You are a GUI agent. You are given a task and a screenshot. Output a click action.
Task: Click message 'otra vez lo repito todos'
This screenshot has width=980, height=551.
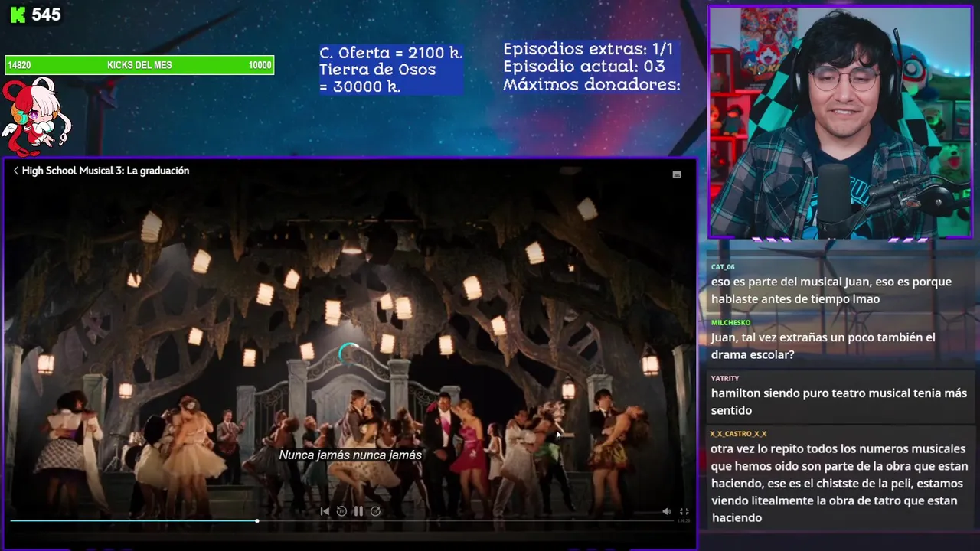[839, 483]
